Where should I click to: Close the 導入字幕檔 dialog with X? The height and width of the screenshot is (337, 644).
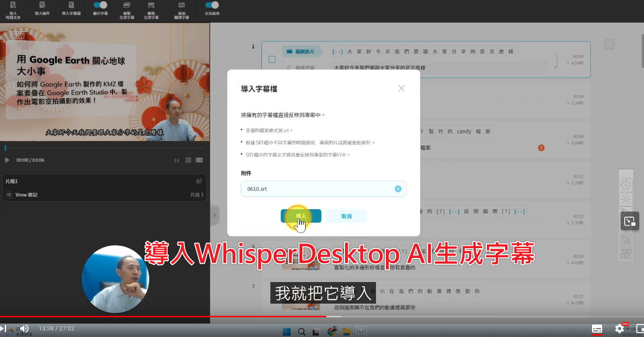[401, 88]
